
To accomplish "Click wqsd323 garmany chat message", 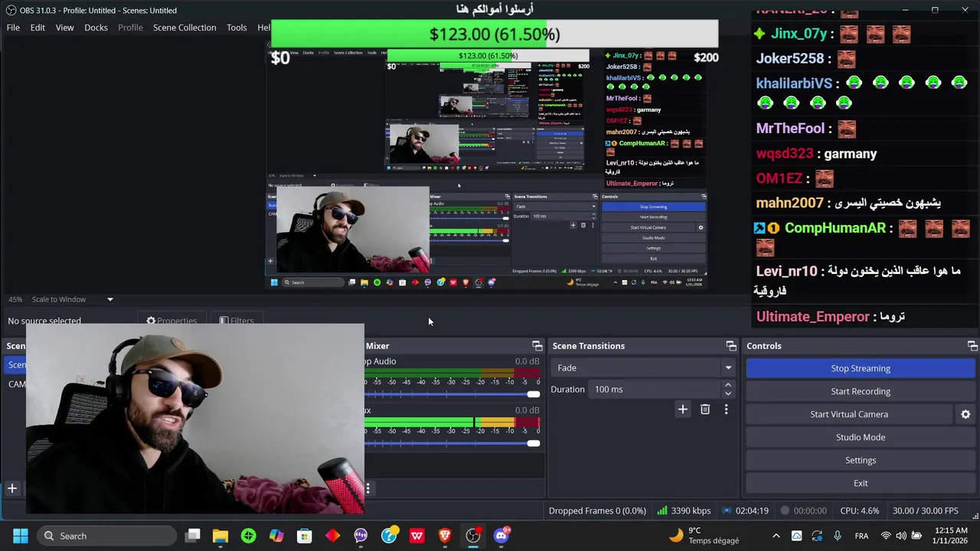I will coord(816,154).
